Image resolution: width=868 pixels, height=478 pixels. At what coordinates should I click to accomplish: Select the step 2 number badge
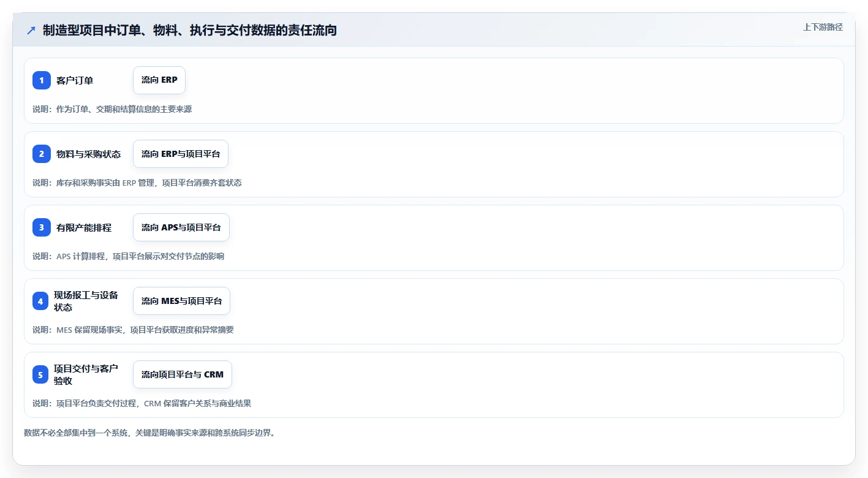pos(42,154)
